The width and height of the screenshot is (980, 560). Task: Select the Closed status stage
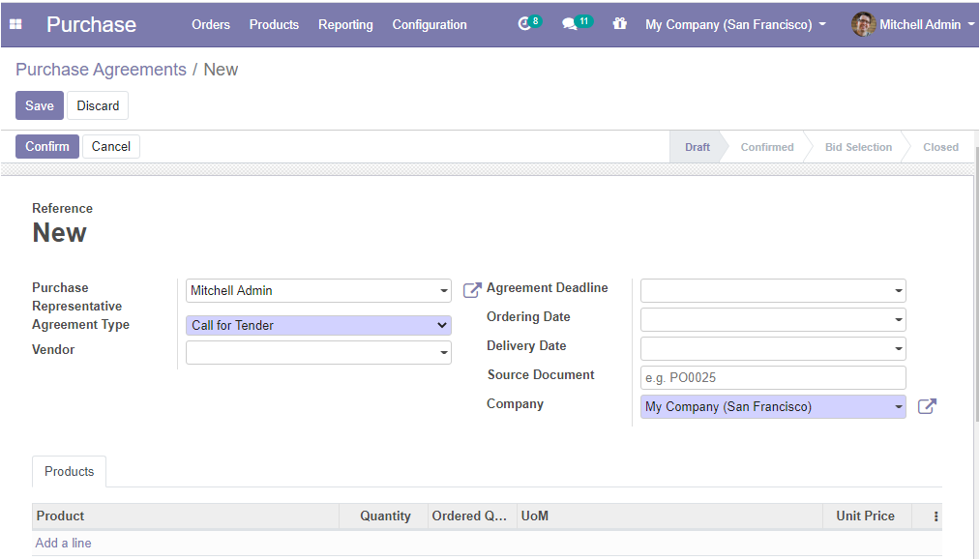click(940, 147)
